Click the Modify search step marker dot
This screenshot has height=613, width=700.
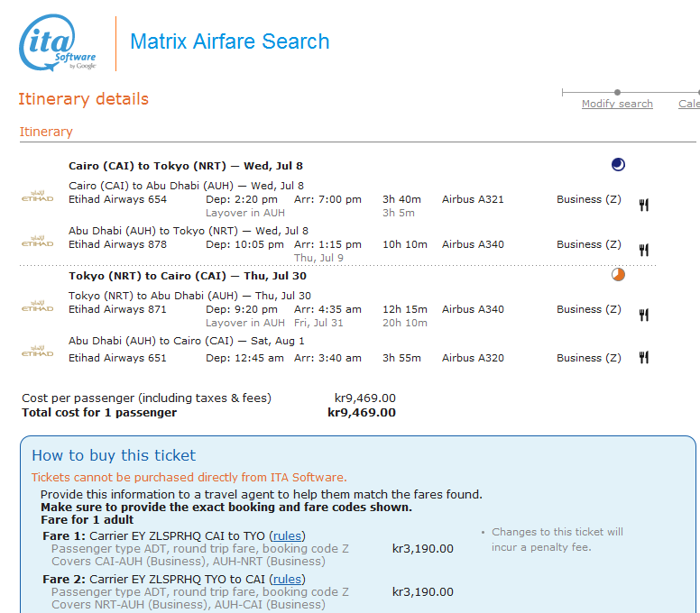(x=617, y=92)
